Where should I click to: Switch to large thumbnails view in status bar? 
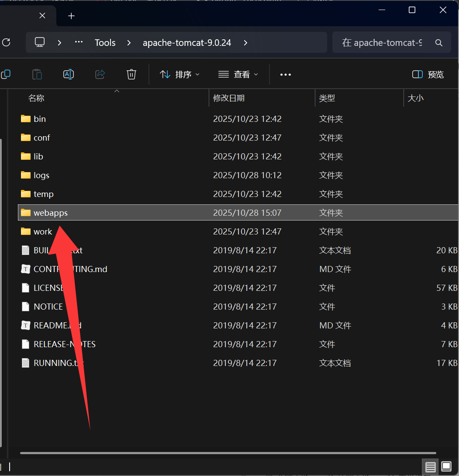pyautogui.click(x=446, y=466)
